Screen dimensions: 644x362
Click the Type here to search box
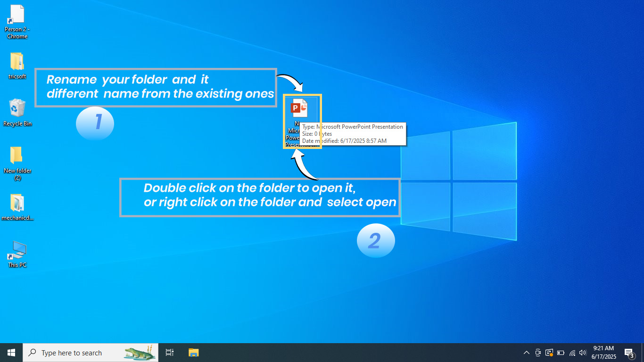85,352
